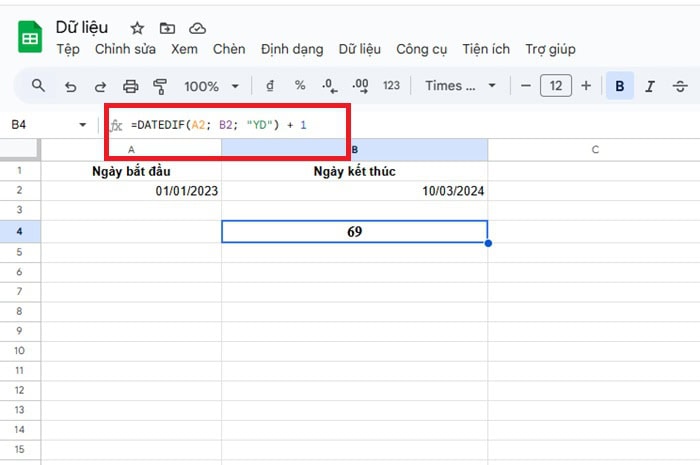Screen dimensions: 700x465
Task: Toggle bold formatting
Action: (619, 86)
